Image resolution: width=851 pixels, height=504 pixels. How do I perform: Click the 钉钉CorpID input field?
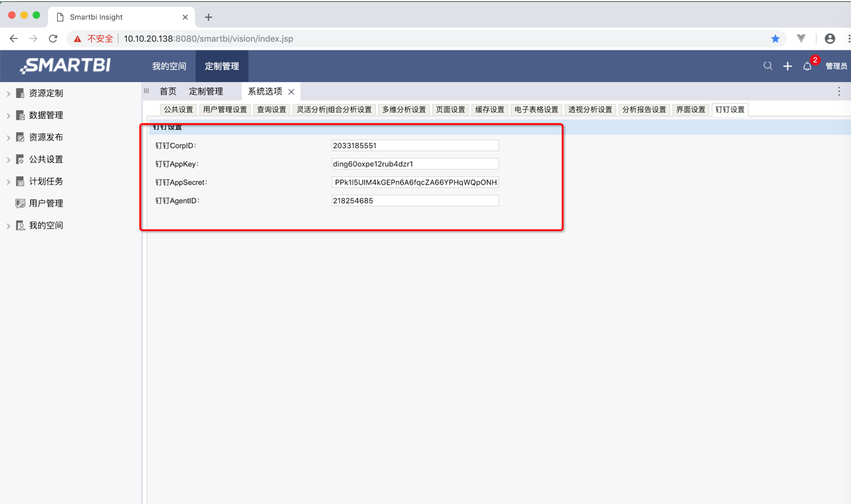tap(415, 146)
